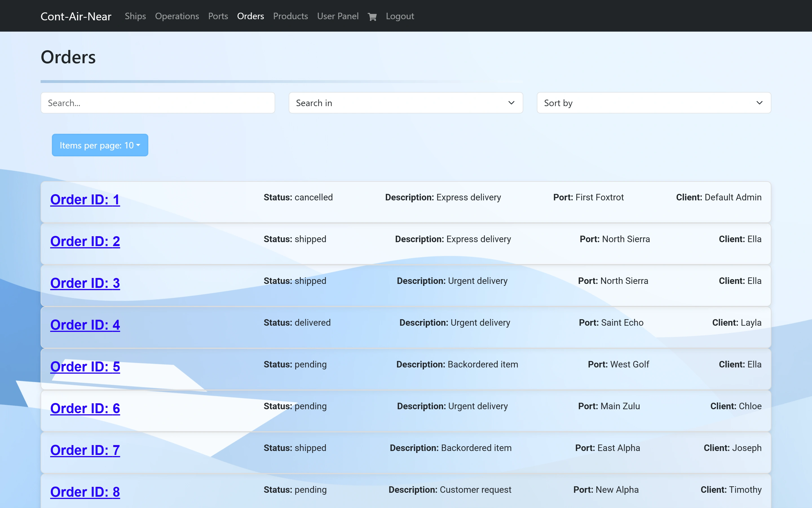View Order ID: 5 details
Viewport: 812px width, 508px height.
(85, 367)
